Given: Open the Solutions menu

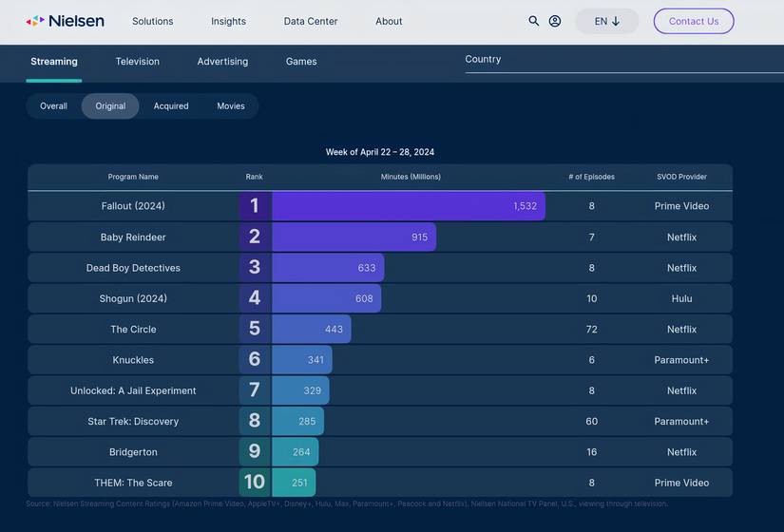Looking at the screenshot, I should (x=152, y=21).
